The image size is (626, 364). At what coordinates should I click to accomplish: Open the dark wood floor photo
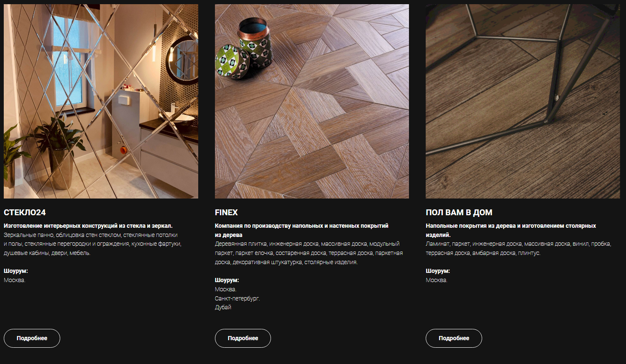point(523,101)
